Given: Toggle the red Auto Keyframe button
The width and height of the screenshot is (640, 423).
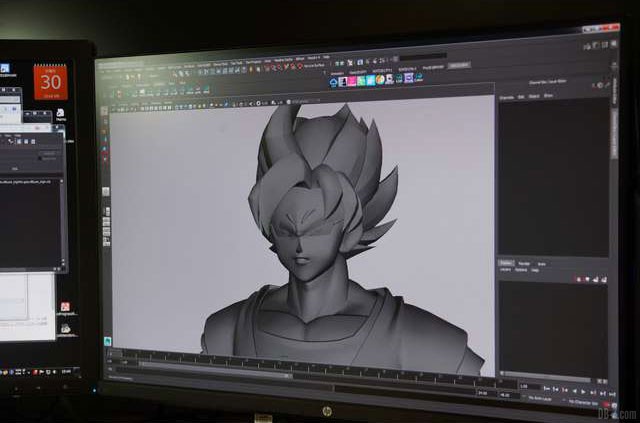Looking at the screenshot, I should 605,404.
